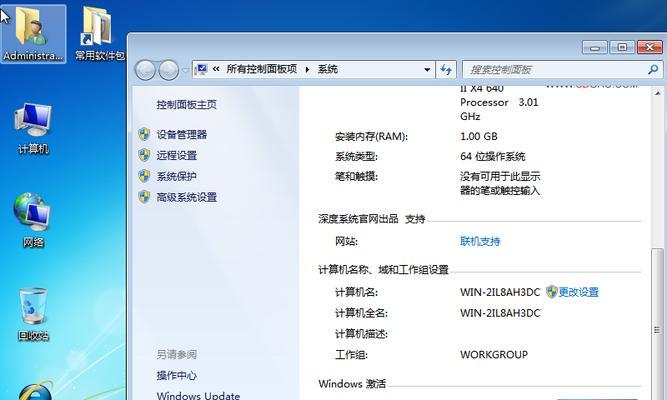Click the shield icon beside 系统保护
667x400 pixels.
144,176
